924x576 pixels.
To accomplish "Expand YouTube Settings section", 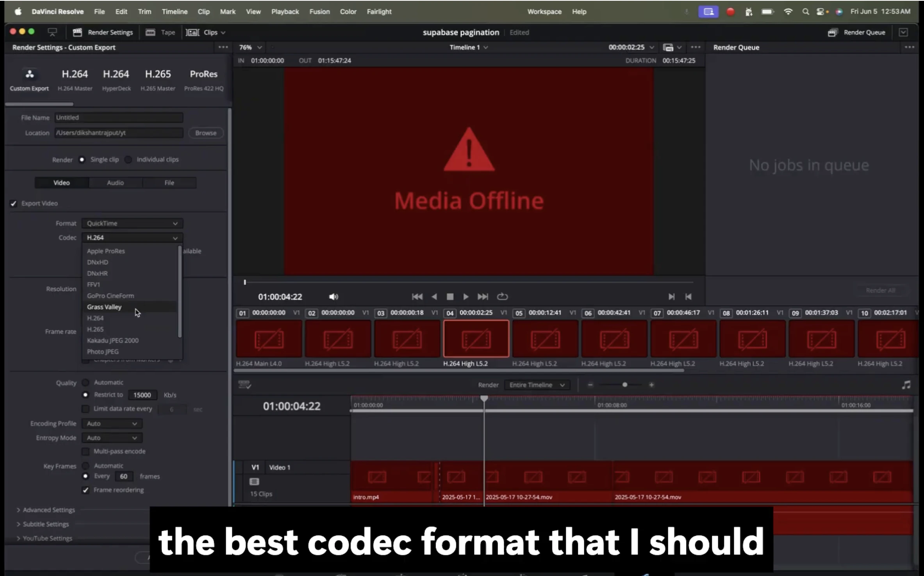I will pos(45,539).
